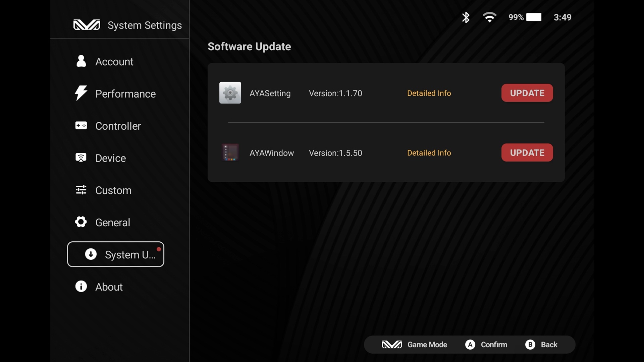Open the Performance settings section
644x362 pixels.
coord(125,94)
